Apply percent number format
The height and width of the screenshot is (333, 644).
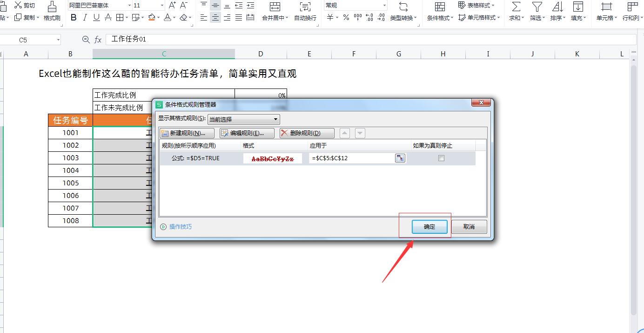coord(346,16)
